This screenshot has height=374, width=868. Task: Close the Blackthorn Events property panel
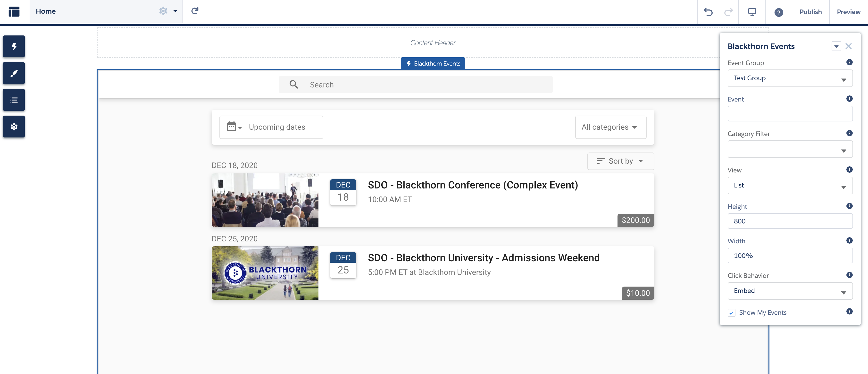tap(848, 46)
